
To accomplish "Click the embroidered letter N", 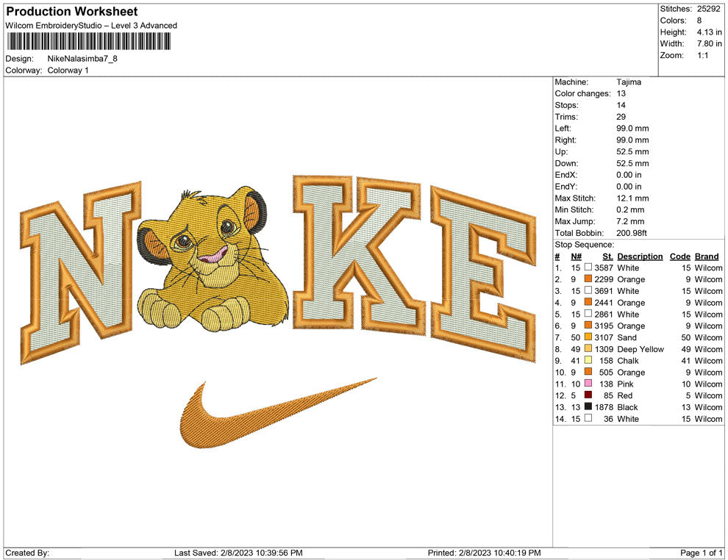I will pyautogui.click(x=81, y=273).
